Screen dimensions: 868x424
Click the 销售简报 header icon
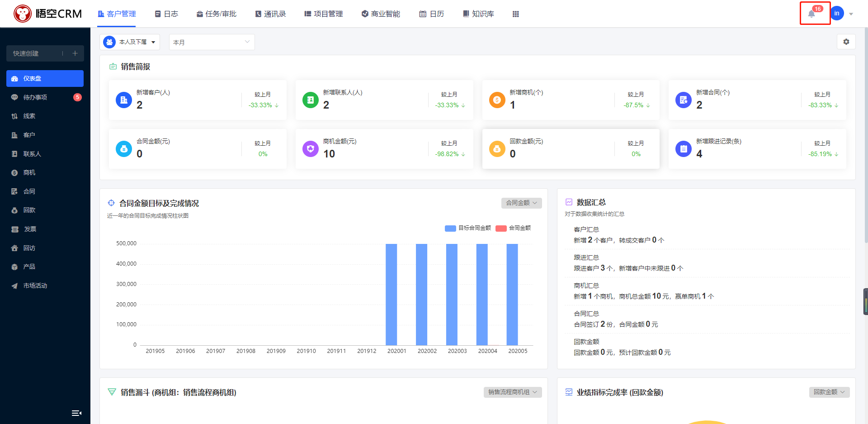click(x=113, y=67)
